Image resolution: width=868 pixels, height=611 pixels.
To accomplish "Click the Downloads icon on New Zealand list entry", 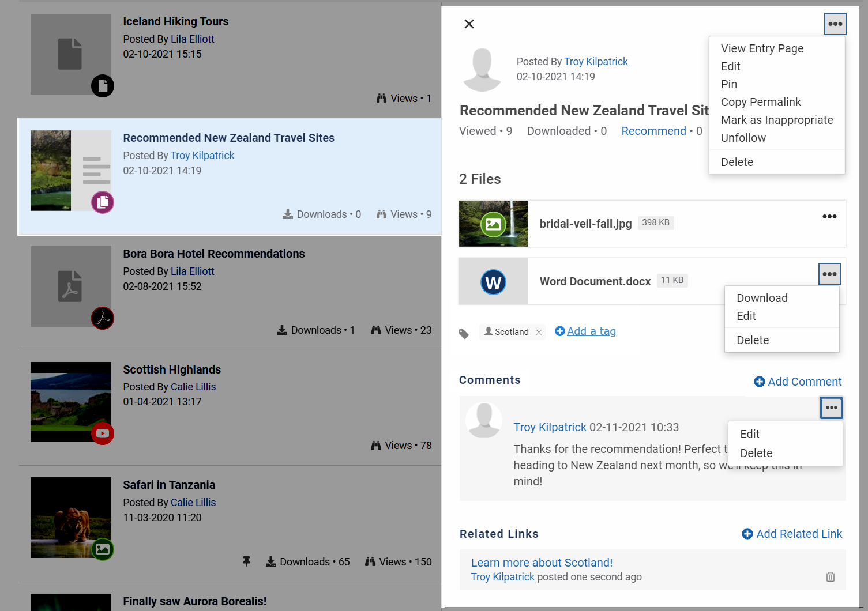I will tap(288, 214).
